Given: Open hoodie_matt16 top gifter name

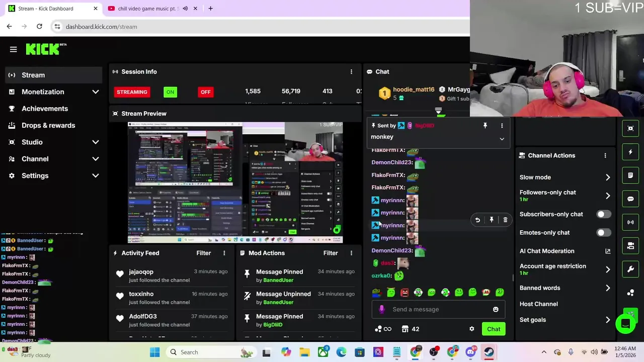Looking at the screenshot, I should coord(414,89).
